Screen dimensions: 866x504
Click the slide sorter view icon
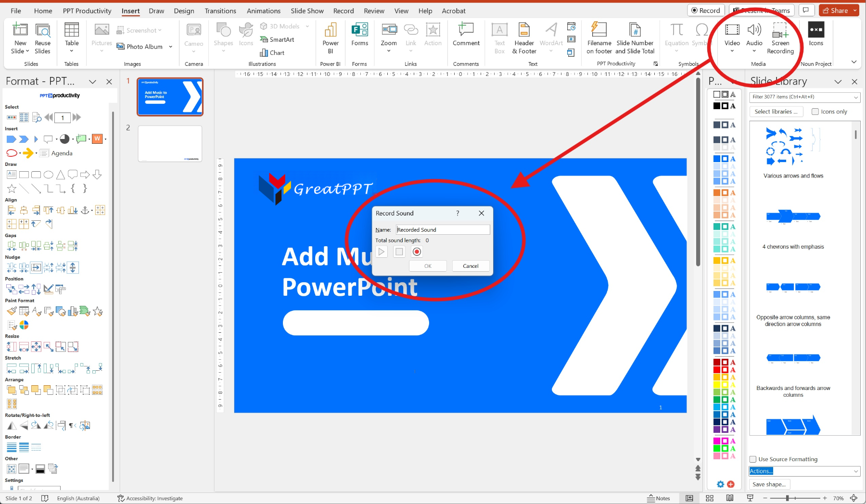coord(709,498)
